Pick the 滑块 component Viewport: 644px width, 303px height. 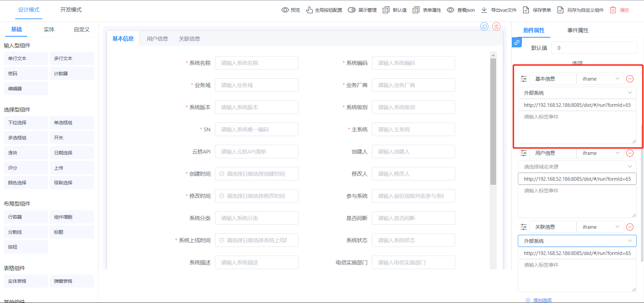[x=26, y=153]
